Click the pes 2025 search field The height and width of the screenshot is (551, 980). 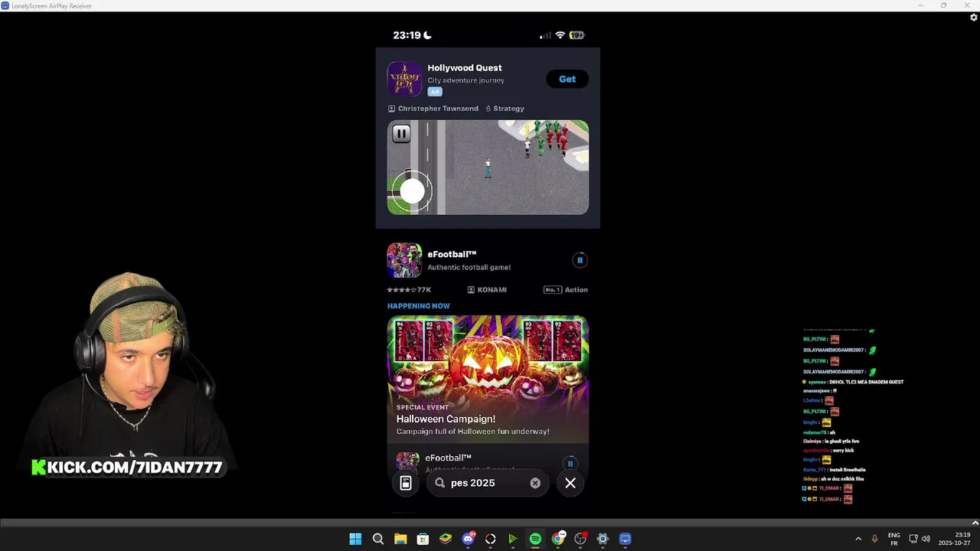click(488, 483)
